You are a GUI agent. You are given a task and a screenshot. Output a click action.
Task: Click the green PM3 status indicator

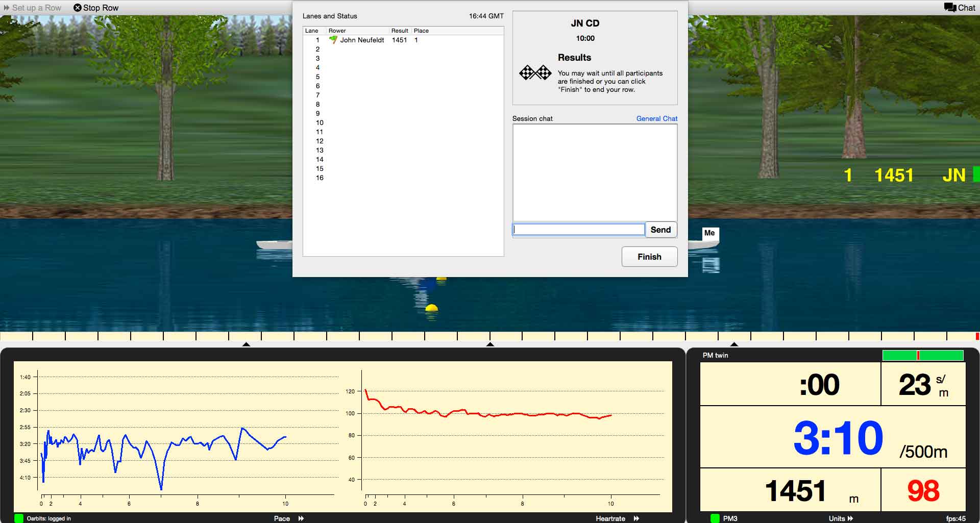click(715, 518)
